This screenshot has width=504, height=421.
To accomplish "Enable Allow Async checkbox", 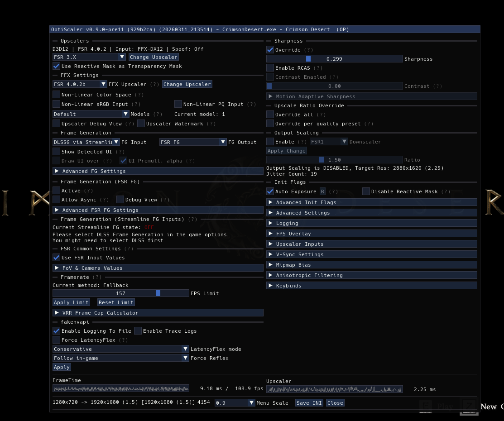I will click(56, 199).
